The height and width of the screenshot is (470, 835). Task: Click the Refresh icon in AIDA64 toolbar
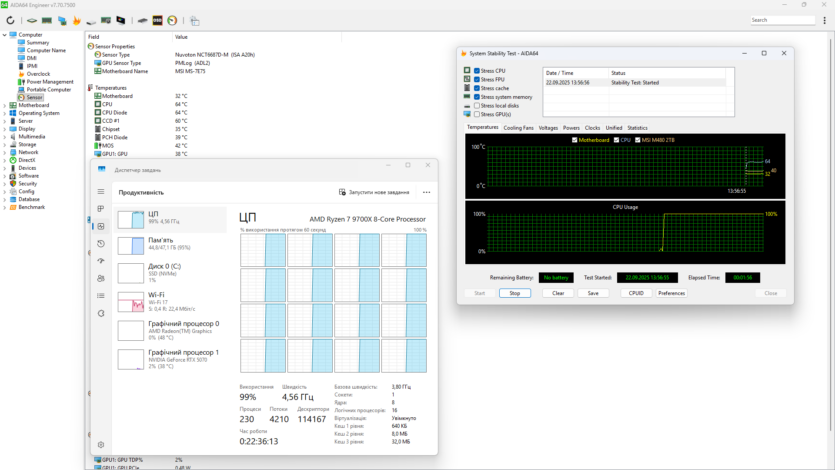click(10, 20)
